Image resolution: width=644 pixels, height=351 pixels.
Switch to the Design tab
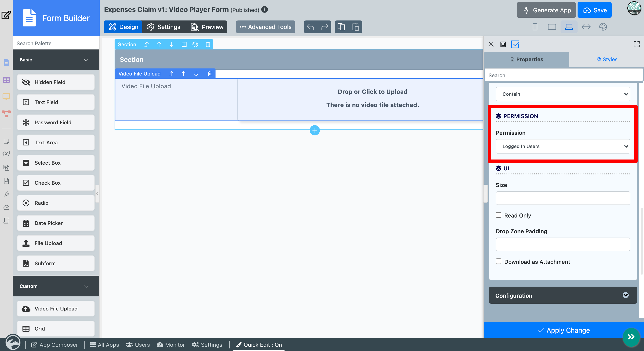tap(123, 27)
